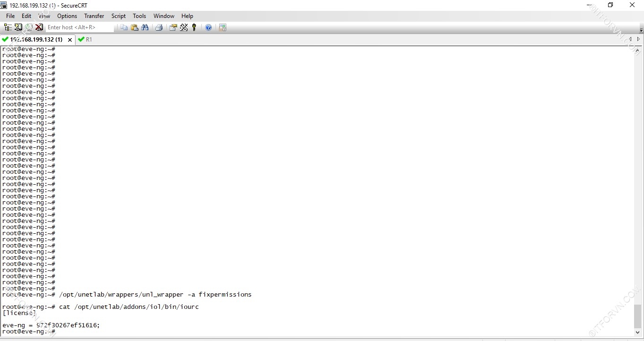Image resolution: width=644 pixels, height=341 pixels.
Task: Click the Quick Connect toolbar icon
Action: 18,27
